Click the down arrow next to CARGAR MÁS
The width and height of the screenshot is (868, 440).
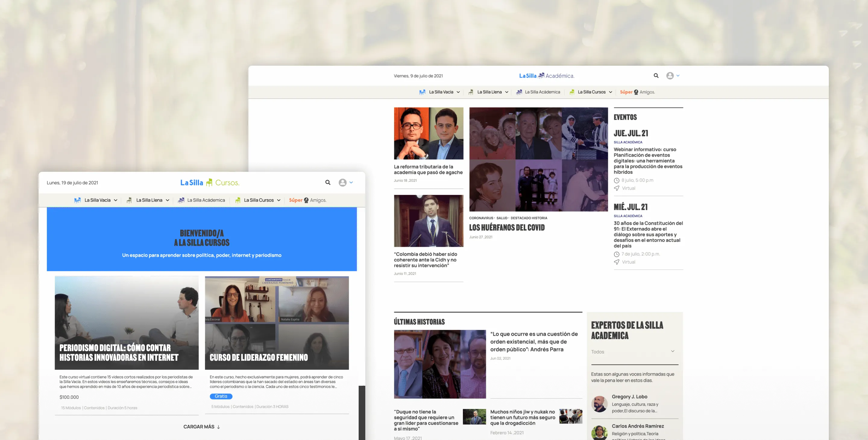pyautogui.click(x=218, y=427)
